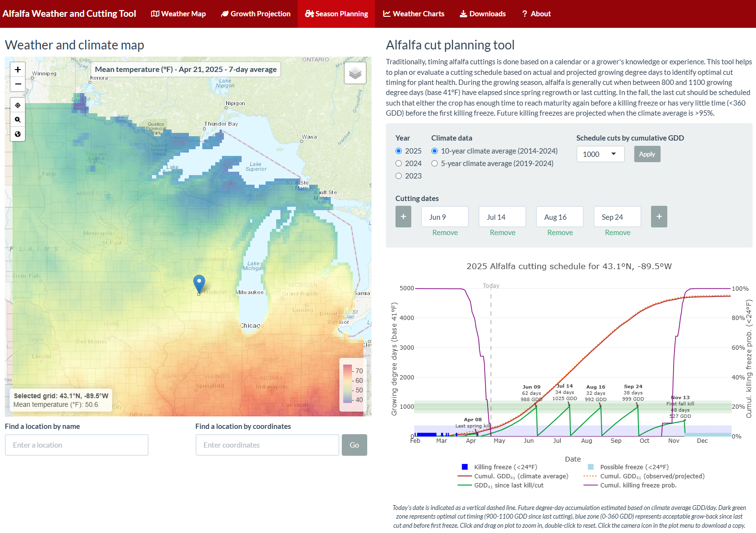Click the magnifier zoom-to-location map button
The image size is (756, 533).
click(18, 119)
